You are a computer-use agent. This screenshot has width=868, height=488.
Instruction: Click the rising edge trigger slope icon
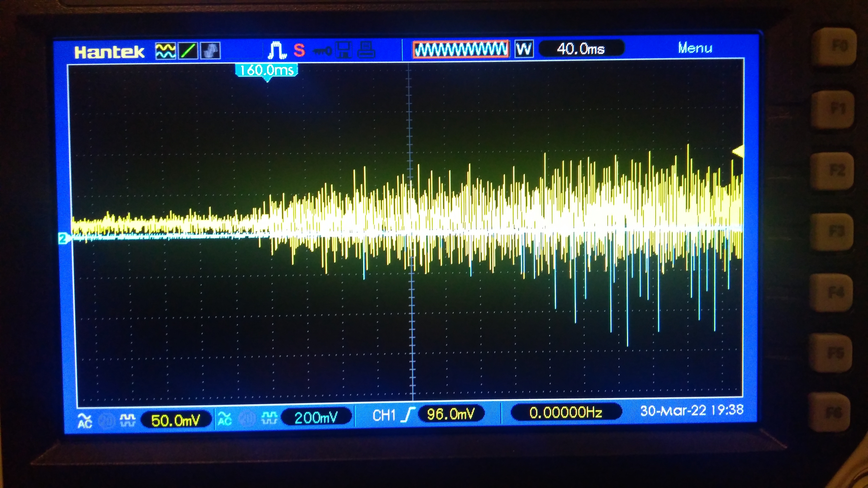(408, 415)
